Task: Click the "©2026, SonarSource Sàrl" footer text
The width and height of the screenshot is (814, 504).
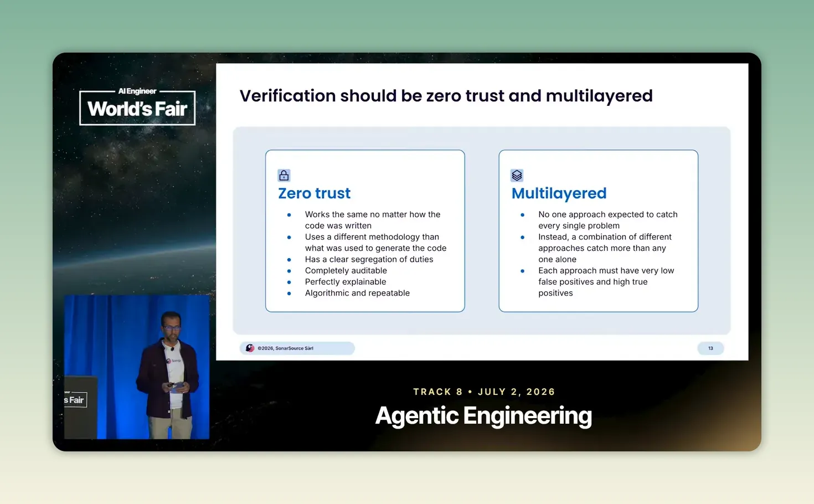Action: point(285,348)
